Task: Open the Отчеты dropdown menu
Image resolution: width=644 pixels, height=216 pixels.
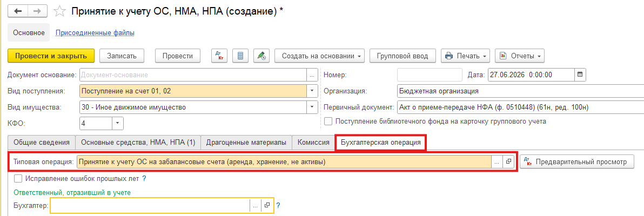Action: click(x=520, y=56)
